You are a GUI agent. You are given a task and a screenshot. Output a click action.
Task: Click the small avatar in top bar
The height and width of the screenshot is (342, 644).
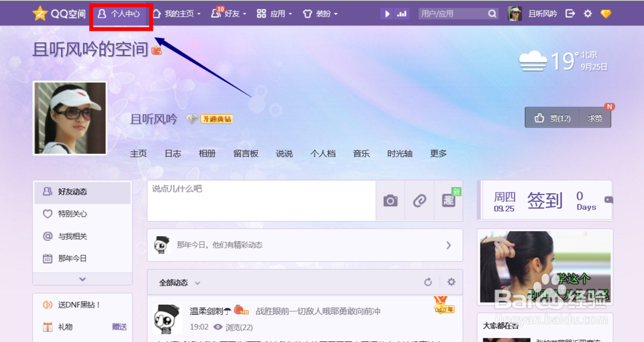click(515, 14)
